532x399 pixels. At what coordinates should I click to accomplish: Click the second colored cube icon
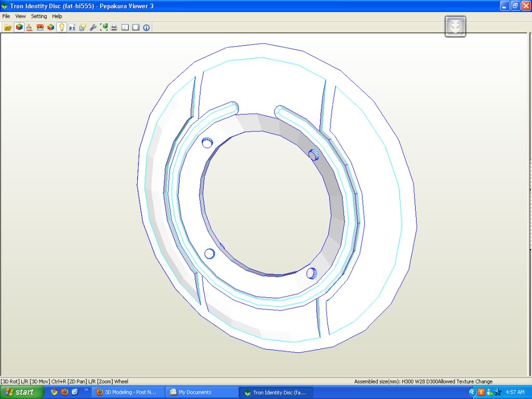click(51, 28)
